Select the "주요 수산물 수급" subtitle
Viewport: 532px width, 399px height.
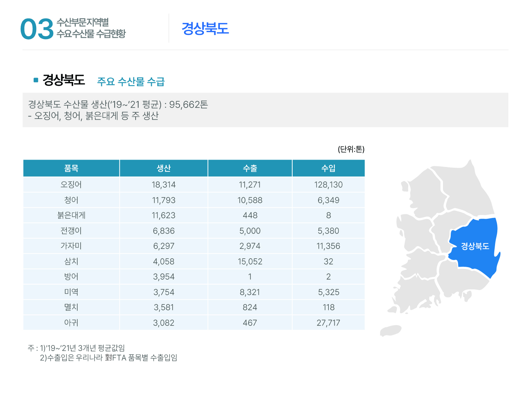(x=131, y=82)
